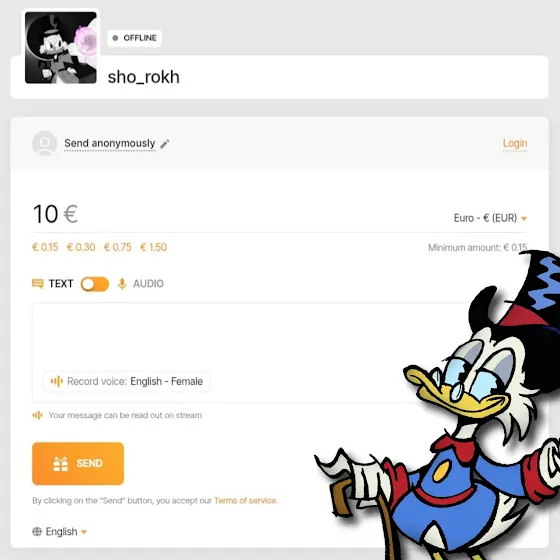Choose the € 0.75 preset amount

click(x=118, y=247)
